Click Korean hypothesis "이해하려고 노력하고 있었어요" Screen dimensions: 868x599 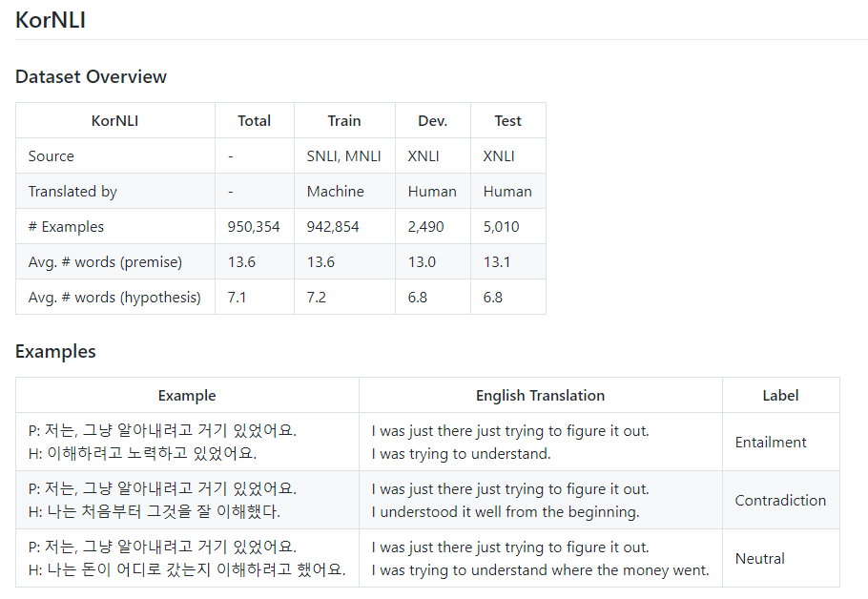tap(142, 453)
